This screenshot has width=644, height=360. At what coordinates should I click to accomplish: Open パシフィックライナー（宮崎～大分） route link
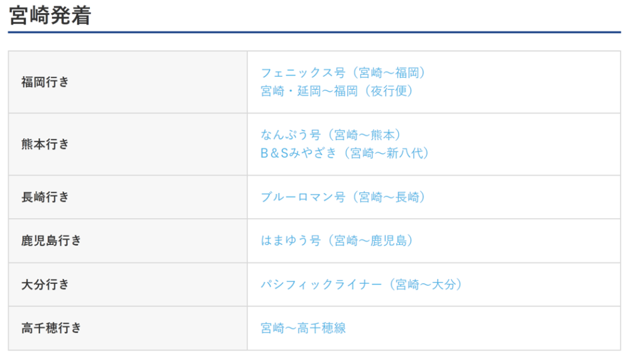tap(362, 285)
